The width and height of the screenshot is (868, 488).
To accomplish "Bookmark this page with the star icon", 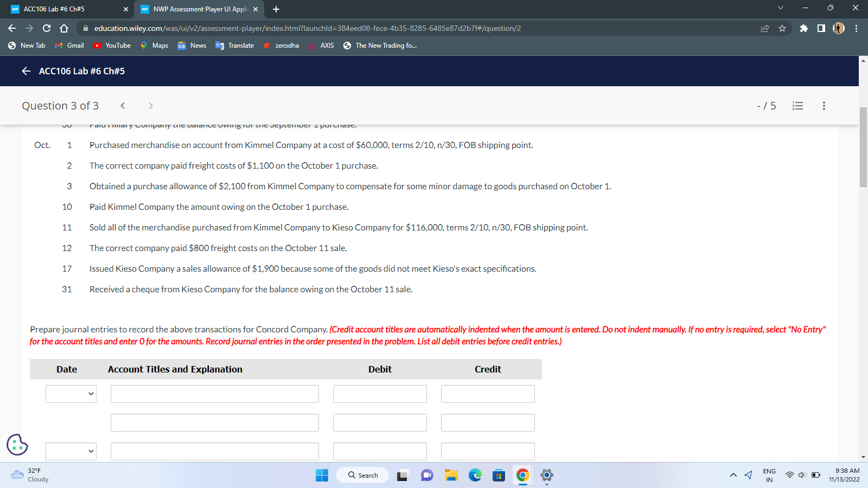I will pyautogui.click(x=783, y=28).
